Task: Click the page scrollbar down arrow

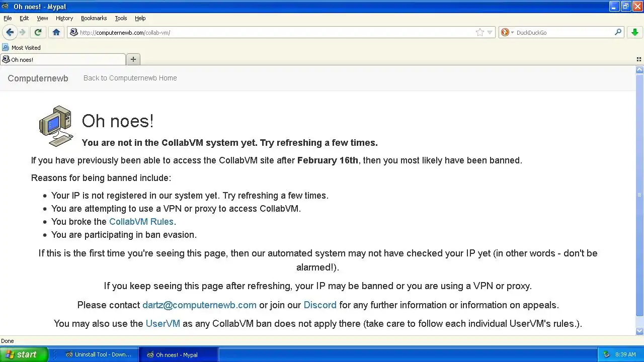Action: (640, 331)
